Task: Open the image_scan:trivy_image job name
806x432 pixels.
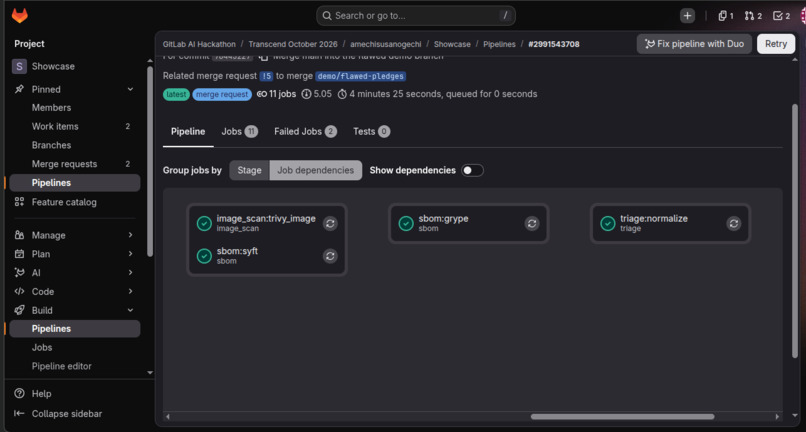Action: (266, 219)
